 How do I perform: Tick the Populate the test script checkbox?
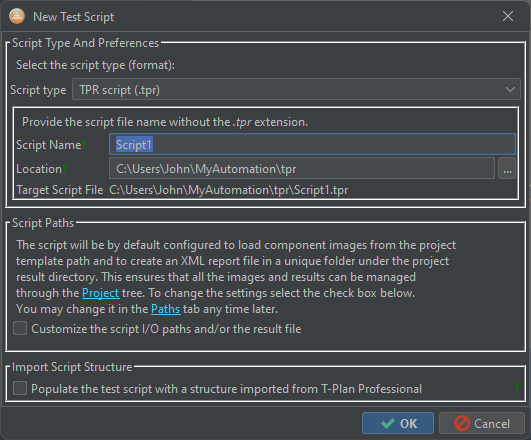(x=20, y=388)
